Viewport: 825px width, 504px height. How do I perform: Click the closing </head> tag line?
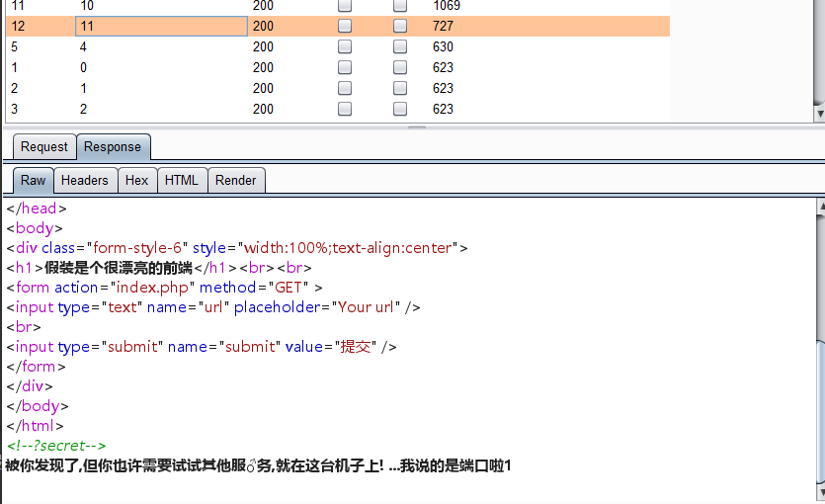pyautogui.click(x=37, y=209)
